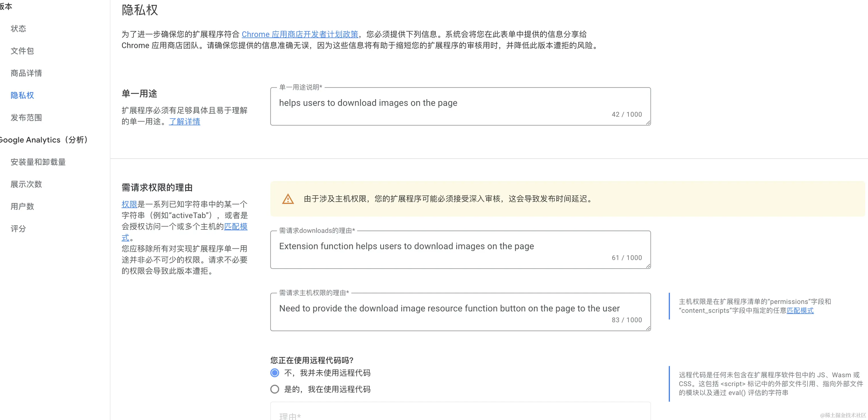
Task: Open 发布范围 sidebar item
Action: click(x=26, y=118)
